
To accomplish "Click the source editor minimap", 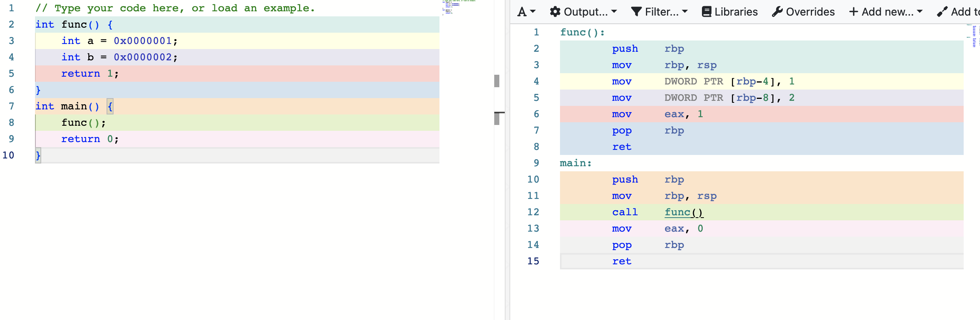I will tap(459, 7).
